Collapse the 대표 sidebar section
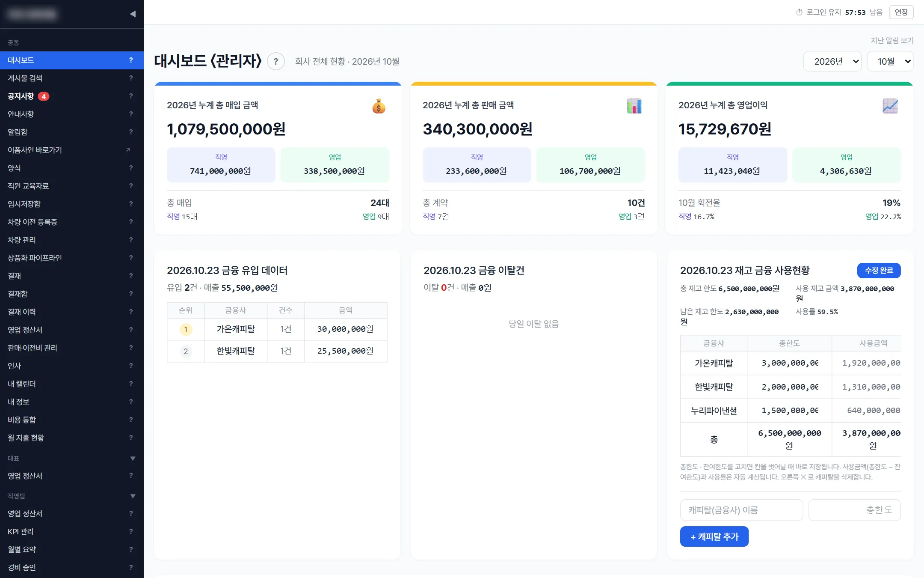 133,458
